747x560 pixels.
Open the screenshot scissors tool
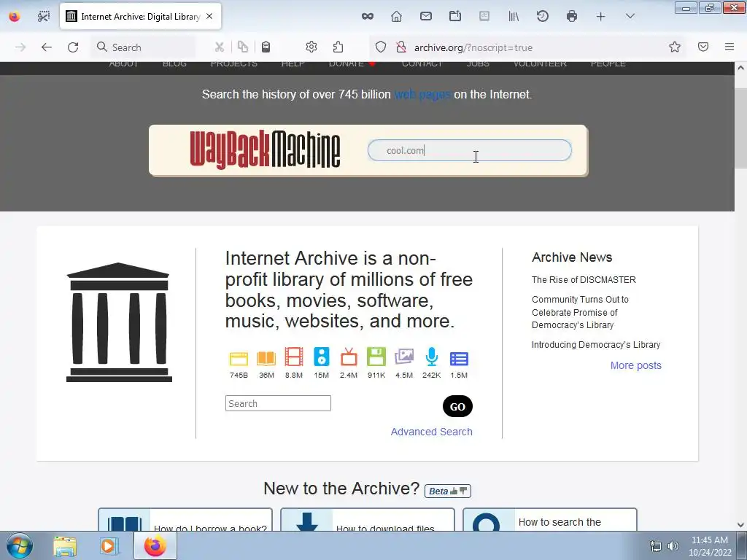click(x=43, y=17)
